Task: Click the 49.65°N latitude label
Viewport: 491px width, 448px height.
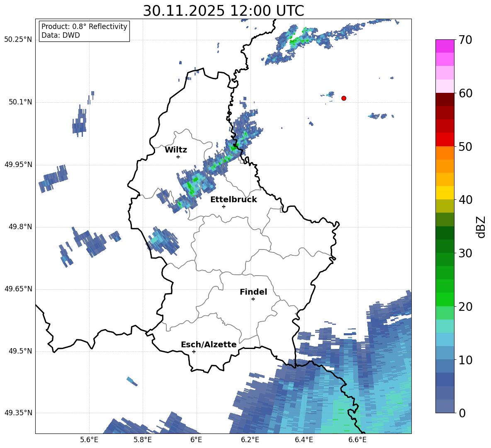Action: coord(18,289)
